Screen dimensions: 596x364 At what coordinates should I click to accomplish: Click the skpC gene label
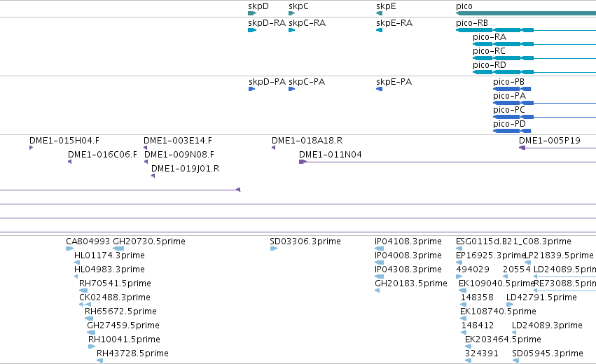[x=298, y=6]
